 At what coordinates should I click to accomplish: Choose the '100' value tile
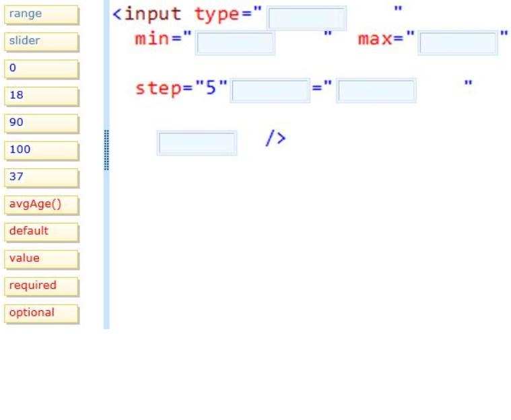pyautogui.click(x=41, y=151)
